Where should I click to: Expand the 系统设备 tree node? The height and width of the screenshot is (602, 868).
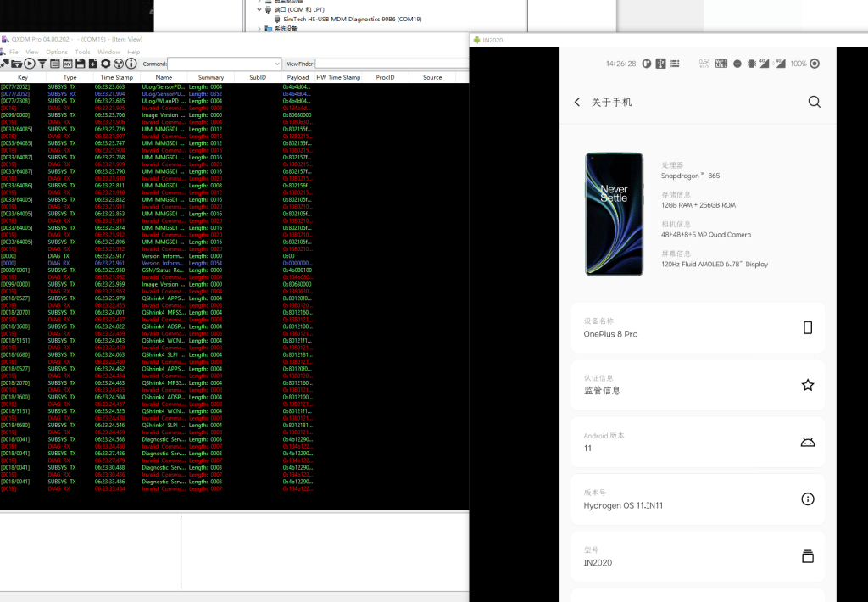[x=259, y=28]
